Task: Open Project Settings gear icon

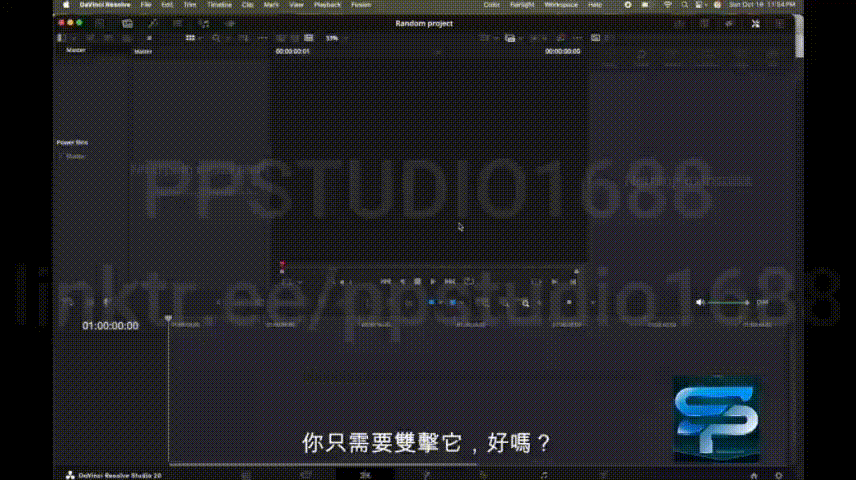Action: [x=778, y=476]
